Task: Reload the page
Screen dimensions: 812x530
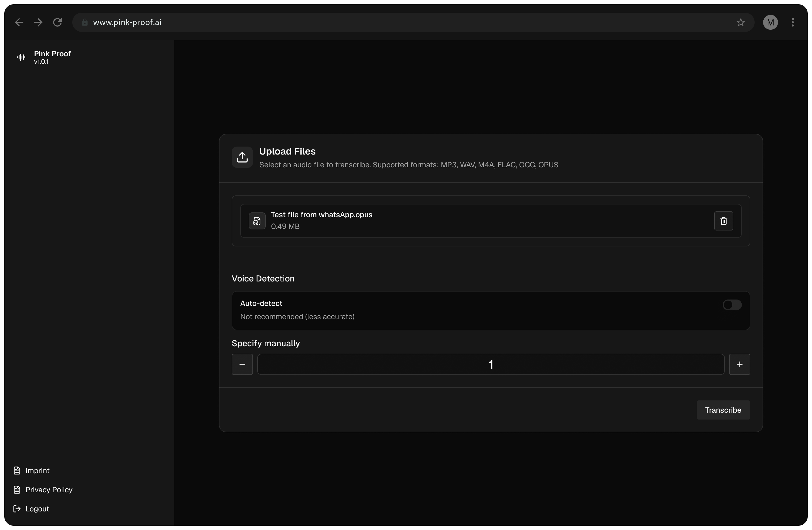Action: [x=57, y=23]
